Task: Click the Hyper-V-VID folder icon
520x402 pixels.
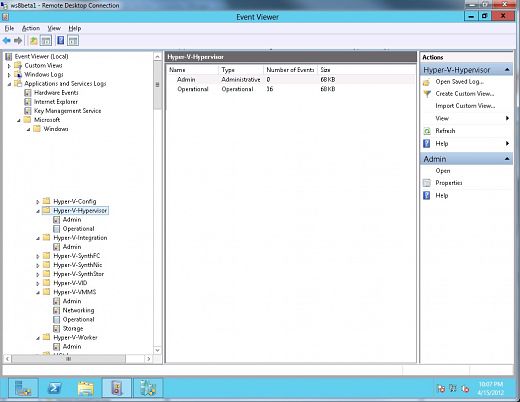Action: [47, 283]
